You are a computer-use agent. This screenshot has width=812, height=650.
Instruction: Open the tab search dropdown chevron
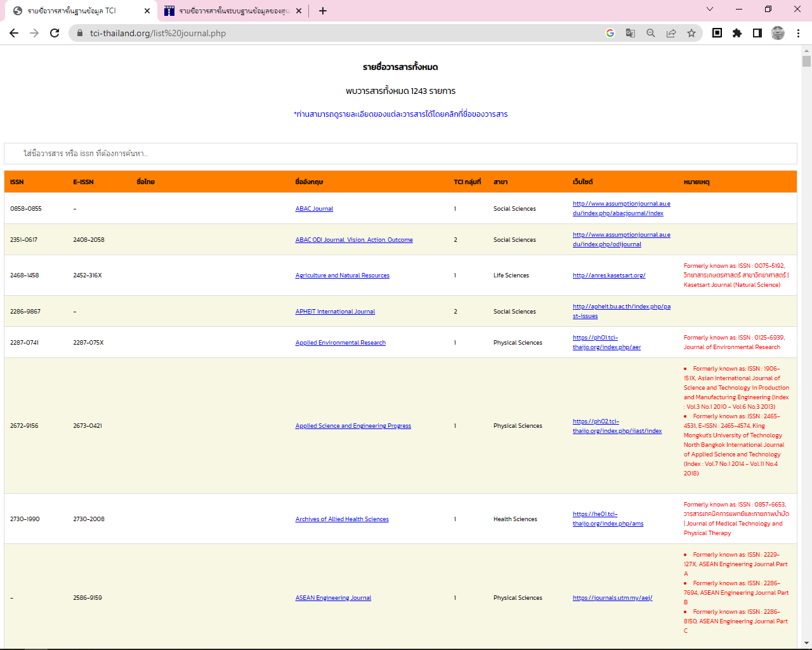(x=710, y=10)
